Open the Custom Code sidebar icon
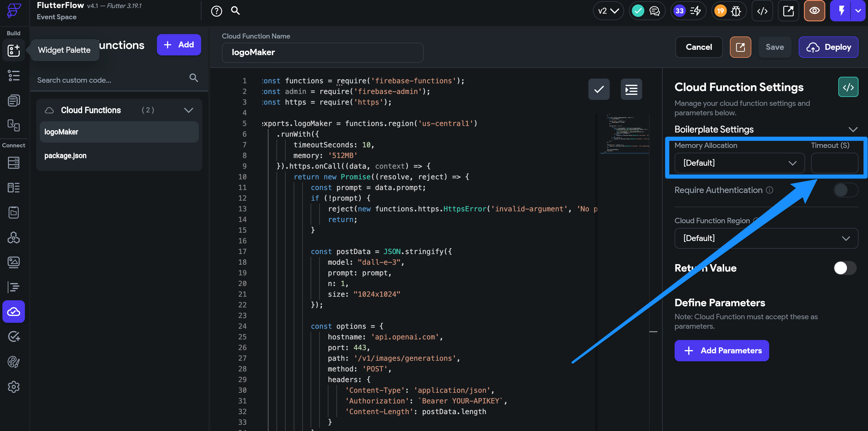The height and width of the screenshot is (431, 868). click(x=14, y=287)
